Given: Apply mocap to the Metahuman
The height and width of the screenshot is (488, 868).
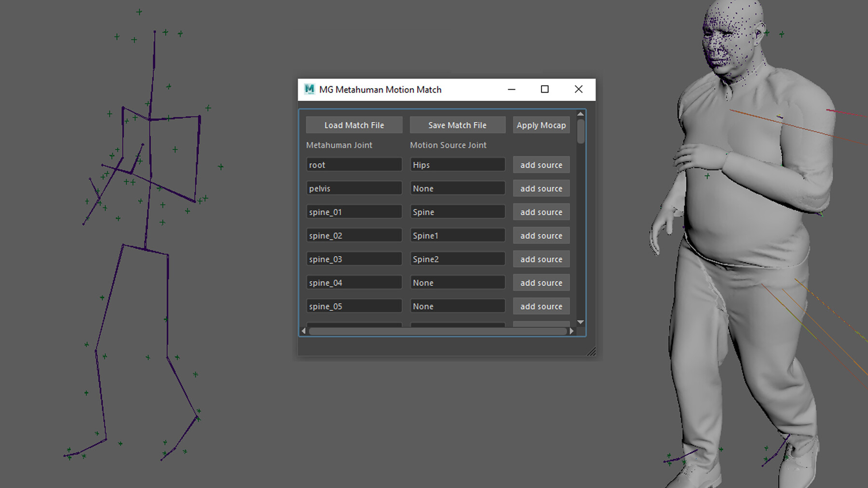Looking at the screenshot, I should [x=541, y=125].
